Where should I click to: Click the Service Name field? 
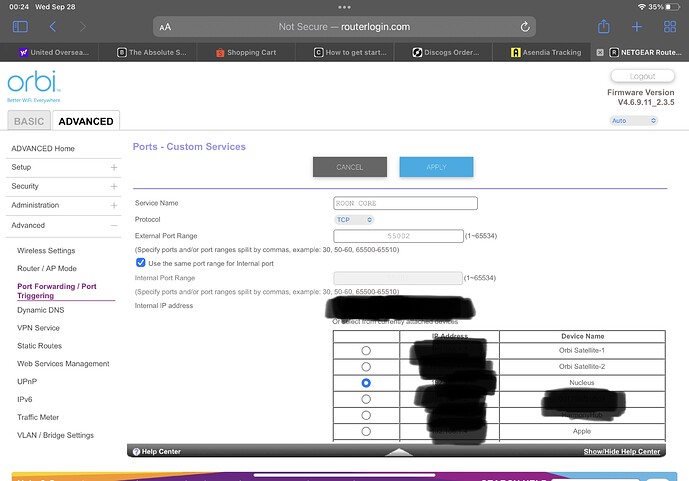pos(405,203)
